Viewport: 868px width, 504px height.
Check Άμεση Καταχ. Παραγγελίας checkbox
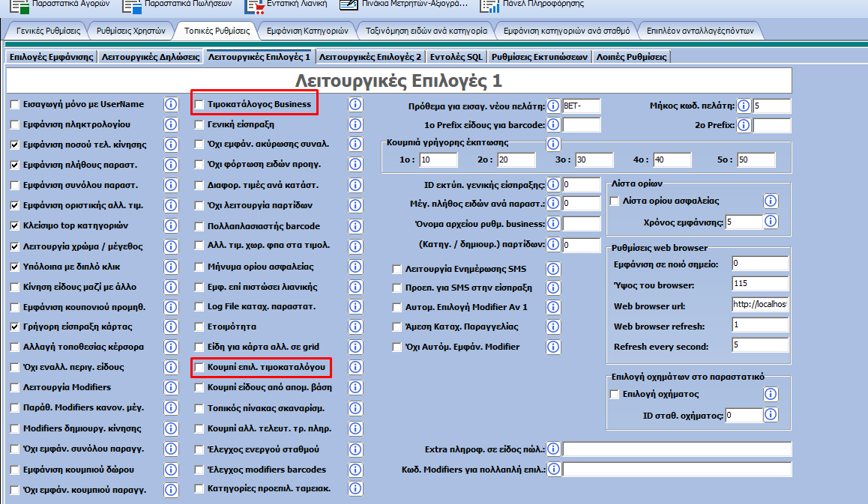[397, 327]
